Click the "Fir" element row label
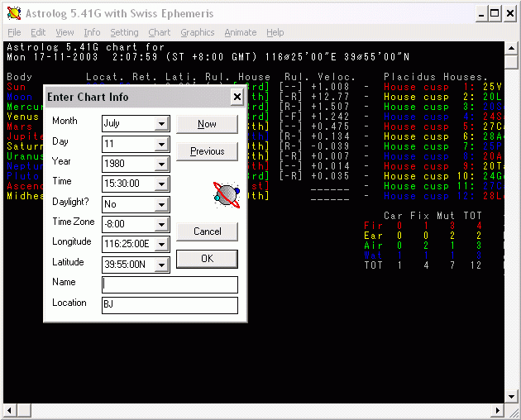This screenshot has width=521, height=420. coord(373,226)
